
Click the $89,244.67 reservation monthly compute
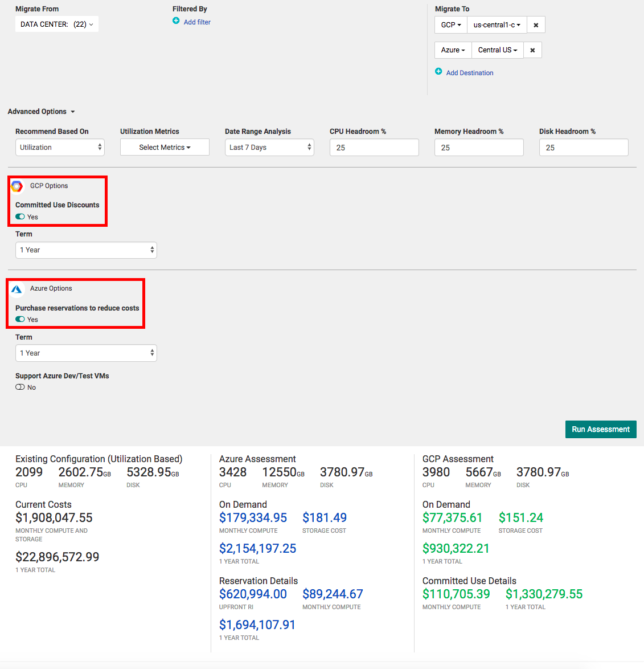coord(333,594)
